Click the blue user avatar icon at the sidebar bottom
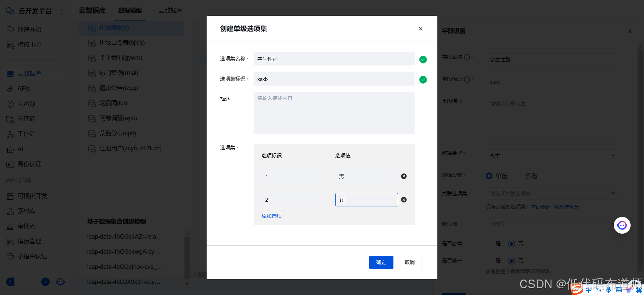The width and height of the screenshot is (644, 295). pyautogui.click(x=45, y=282)
